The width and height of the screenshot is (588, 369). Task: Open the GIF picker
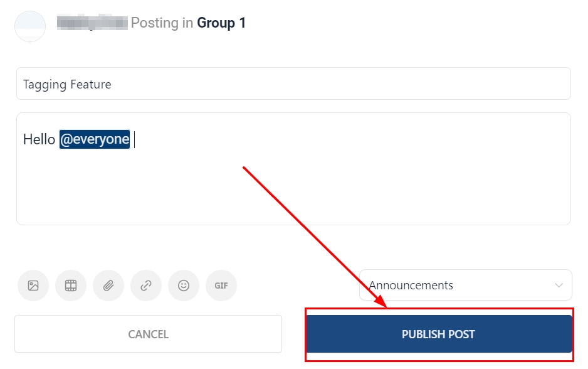click(221, 286)
